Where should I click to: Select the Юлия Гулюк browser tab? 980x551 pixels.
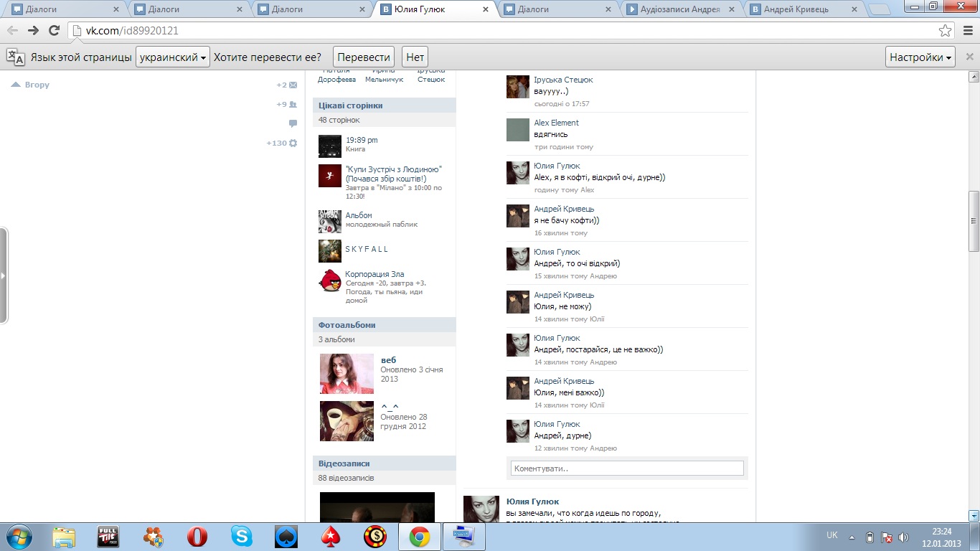[435, 9]
